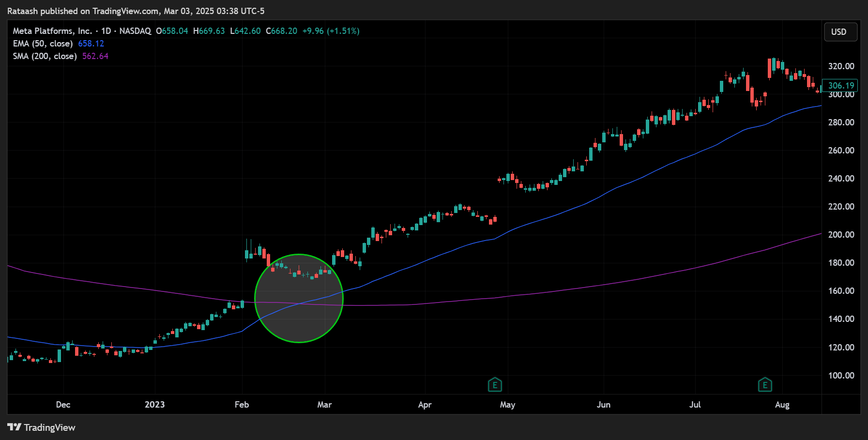Click the Jul label on time axis

point(695,405)
